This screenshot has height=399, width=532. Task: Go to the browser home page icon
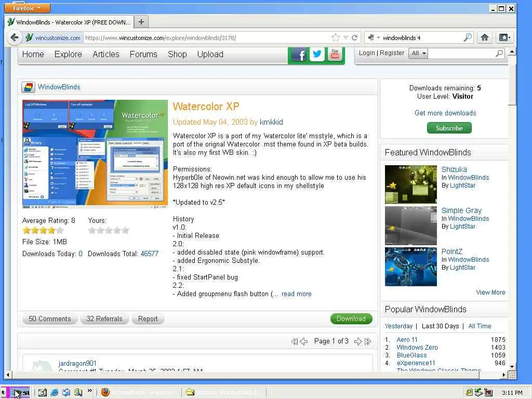tap(485, 37)
